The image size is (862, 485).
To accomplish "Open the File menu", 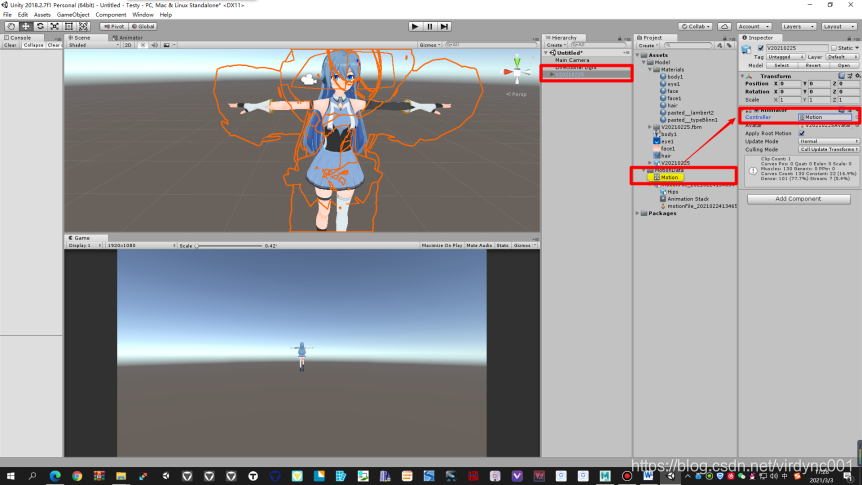I will coord(7,15).
